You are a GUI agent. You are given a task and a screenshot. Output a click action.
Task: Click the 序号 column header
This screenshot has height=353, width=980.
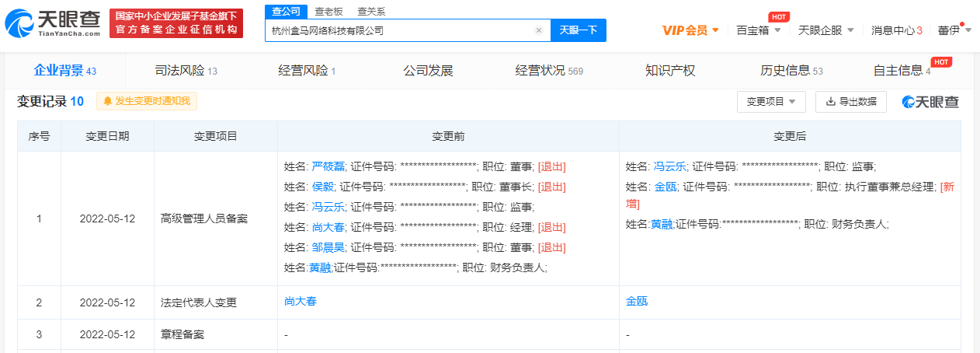[39, 136]
